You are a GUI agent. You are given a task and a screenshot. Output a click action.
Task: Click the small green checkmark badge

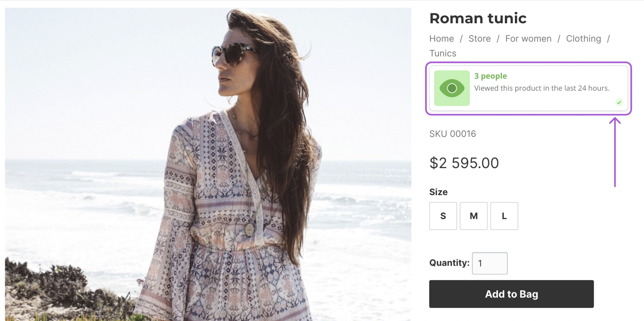coord(619,102)
